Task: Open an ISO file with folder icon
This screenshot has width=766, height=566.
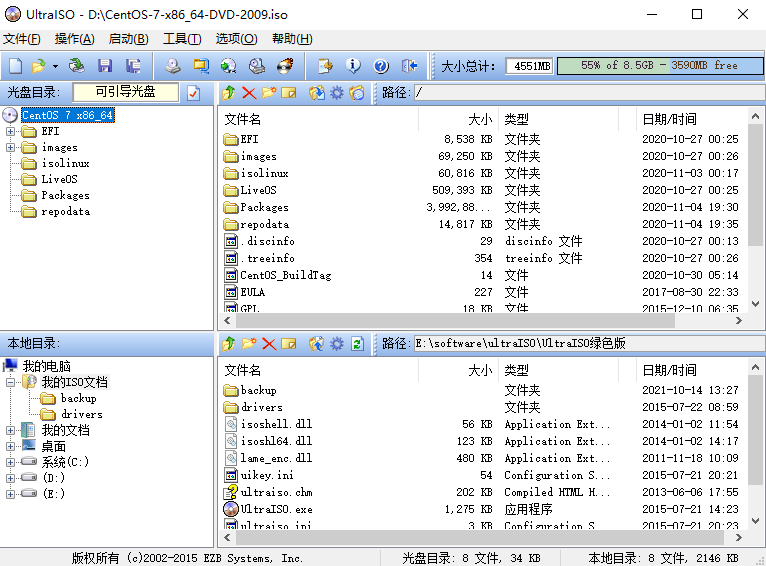Action: coord(38,65)
